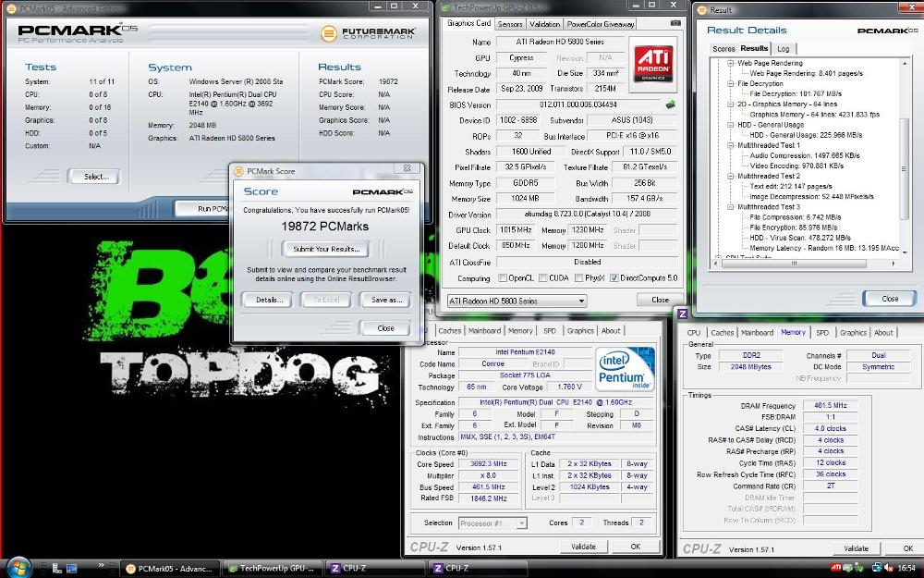
Task: Switch to the Scores tab in Result window
Action: tap(723, 49)
